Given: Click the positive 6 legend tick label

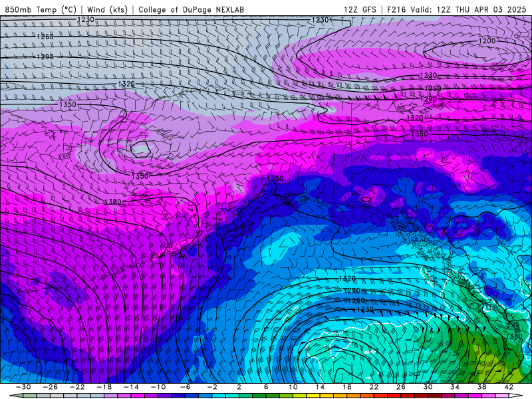Looking at the screenshot, I should pyautogui.click(x=266, y=387).
